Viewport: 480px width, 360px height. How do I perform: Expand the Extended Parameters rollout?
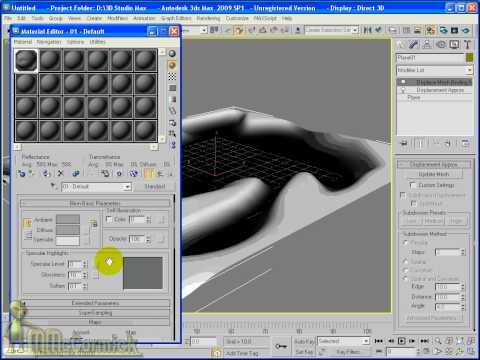[x=95, y=303]
